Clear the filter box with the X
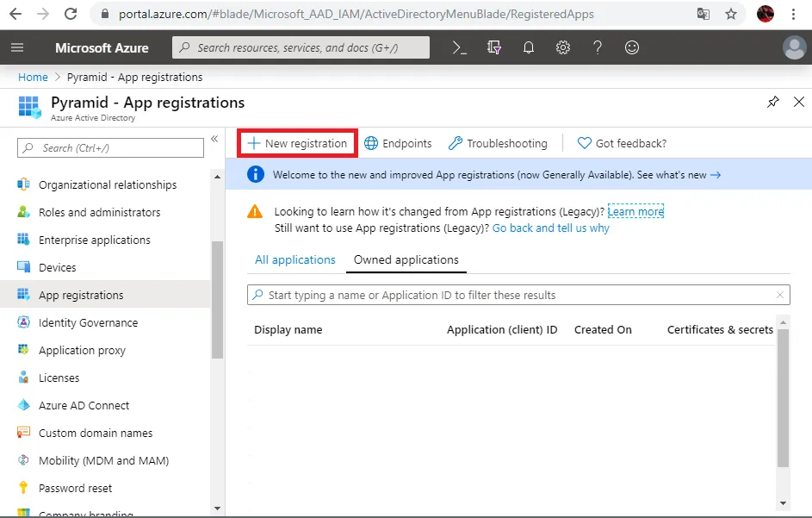This screenshot has width=812, height=518. (x=780, y=295)
